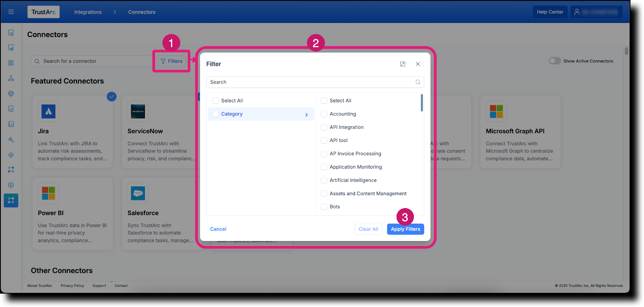644x307 pixels.
Task: Expand the Category chevron arrow
Action: [306, 115]
